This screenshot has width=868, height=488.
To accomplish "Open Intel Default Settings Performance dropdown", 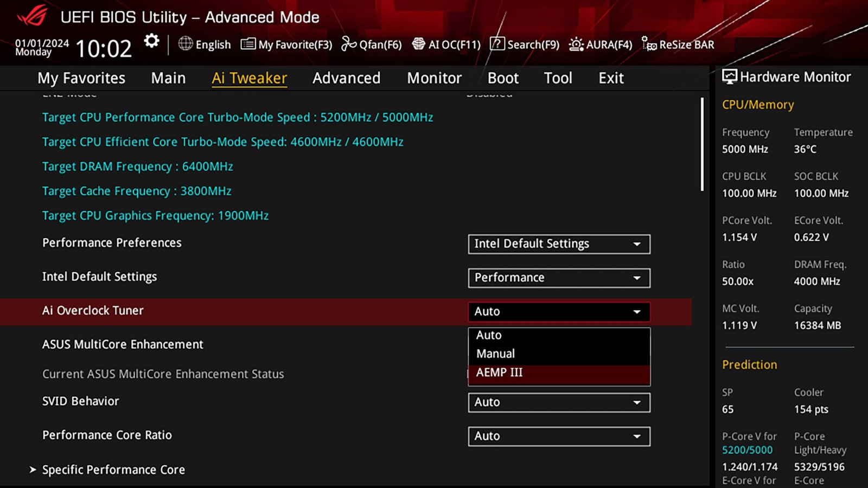I will [x=559, y=278].
